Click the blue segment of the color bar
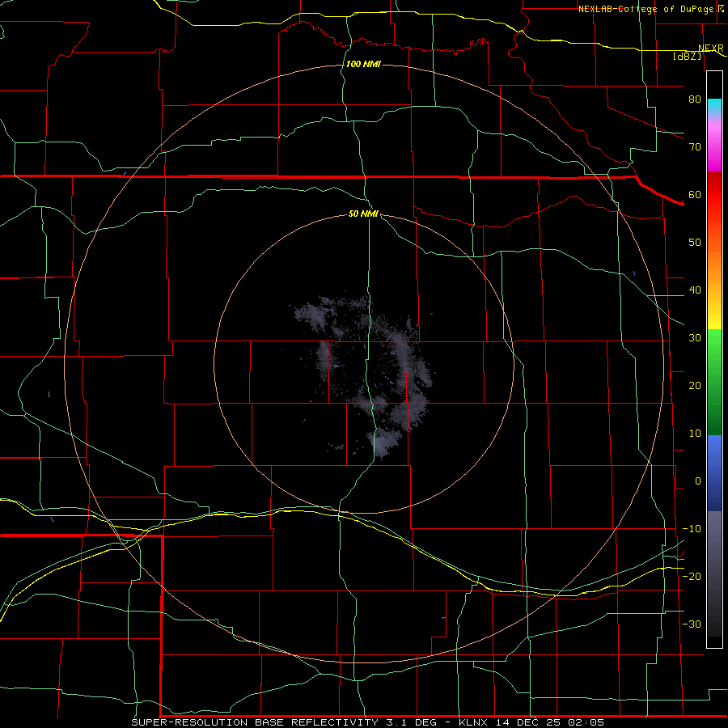This screenshot has height=728, width=728. point(714,472)
